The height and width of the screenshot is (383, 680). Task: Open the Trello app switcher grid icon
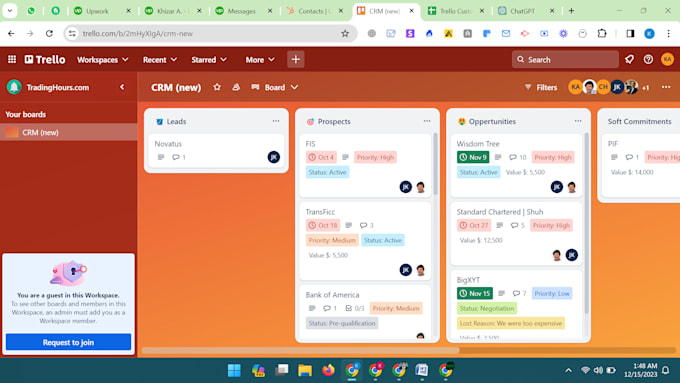(x=12, y=59)
